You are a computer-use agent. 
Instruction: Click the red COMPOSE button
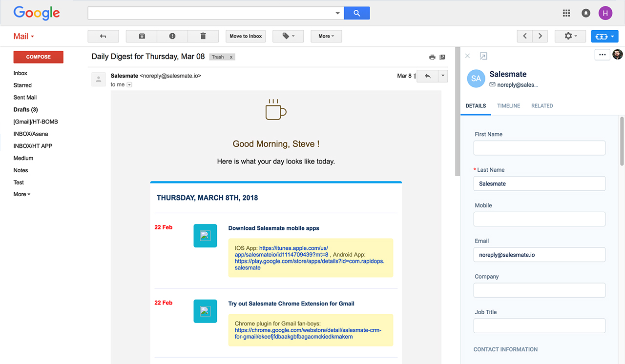tap(39, 57)
